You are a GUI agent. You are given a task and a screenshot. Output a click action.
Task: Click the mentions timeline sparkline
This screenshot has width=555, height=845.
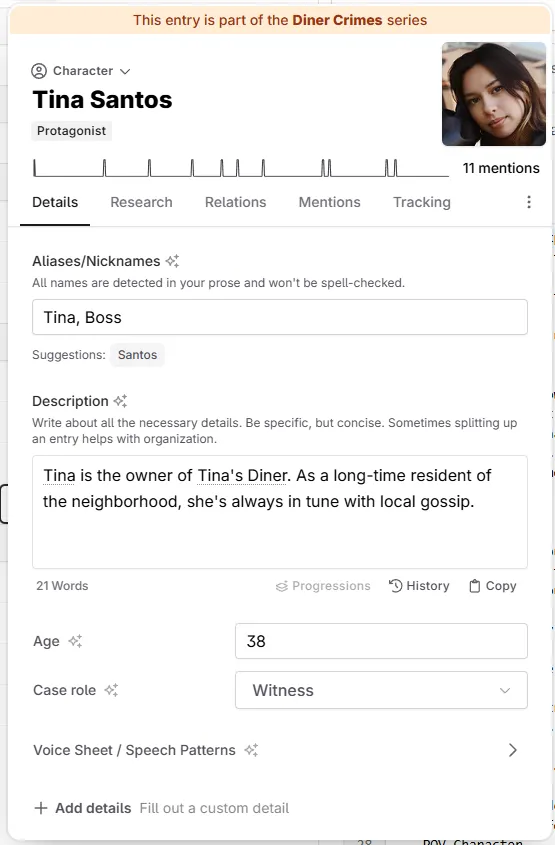click(241, 168)
